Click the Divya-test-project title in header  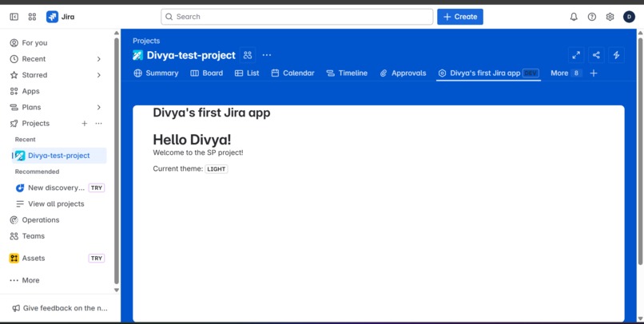click(x=191, y=55)
